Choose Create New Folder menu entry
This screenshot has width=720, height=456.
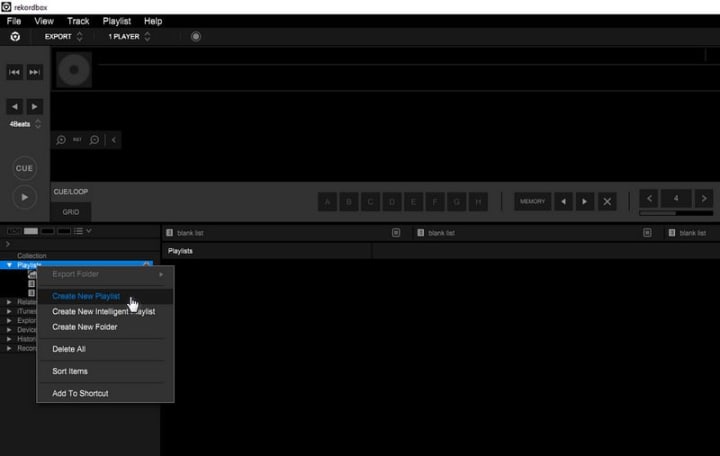click(x=105, y=327)
